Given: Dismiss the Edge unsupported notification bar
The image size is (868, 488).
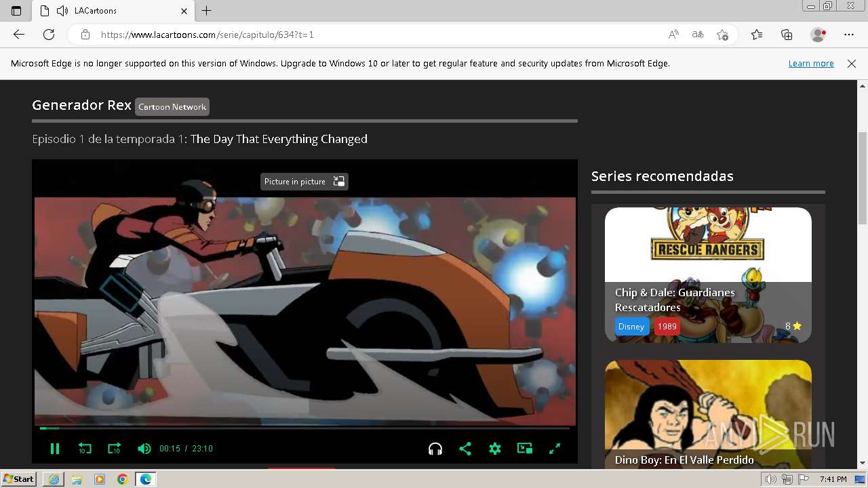Looking at the screenshot, I should [x=852, y=64].
